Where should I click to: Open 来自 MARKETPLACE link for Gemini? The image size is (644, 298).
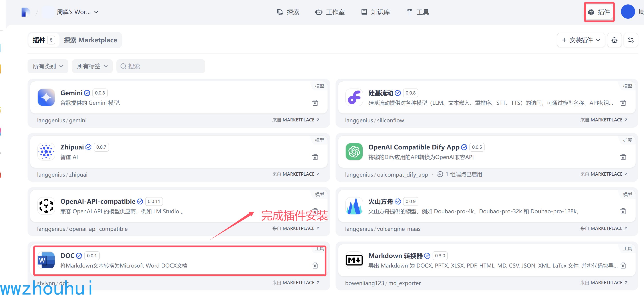pos(296,120)
